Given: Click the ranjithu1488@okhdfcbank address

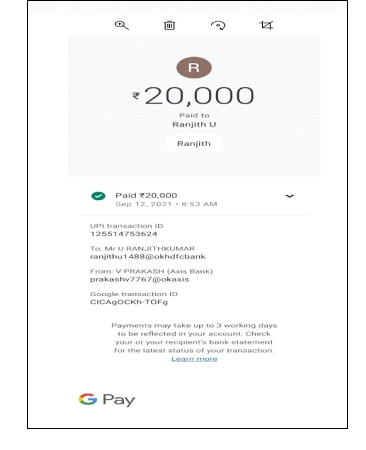Looking at the screenshot, I should (x=148, y=257).
